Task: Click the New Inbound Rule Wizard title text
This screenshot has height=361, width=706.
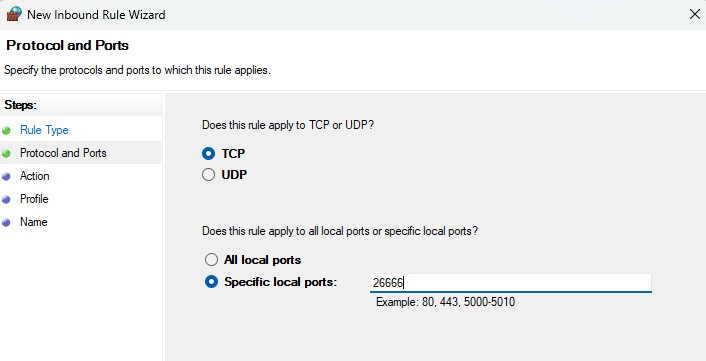Action: pos(96,15)
